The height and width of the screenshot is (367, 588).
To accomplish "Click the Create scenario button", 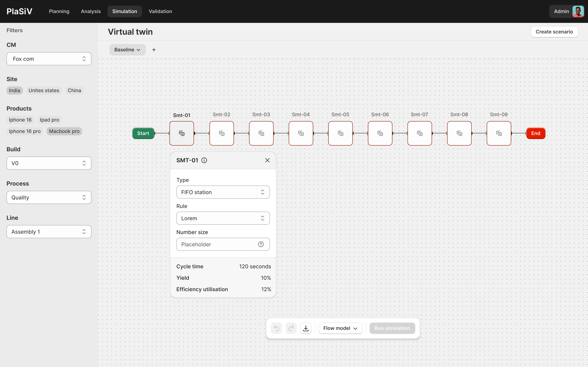I will click(554, 32).
